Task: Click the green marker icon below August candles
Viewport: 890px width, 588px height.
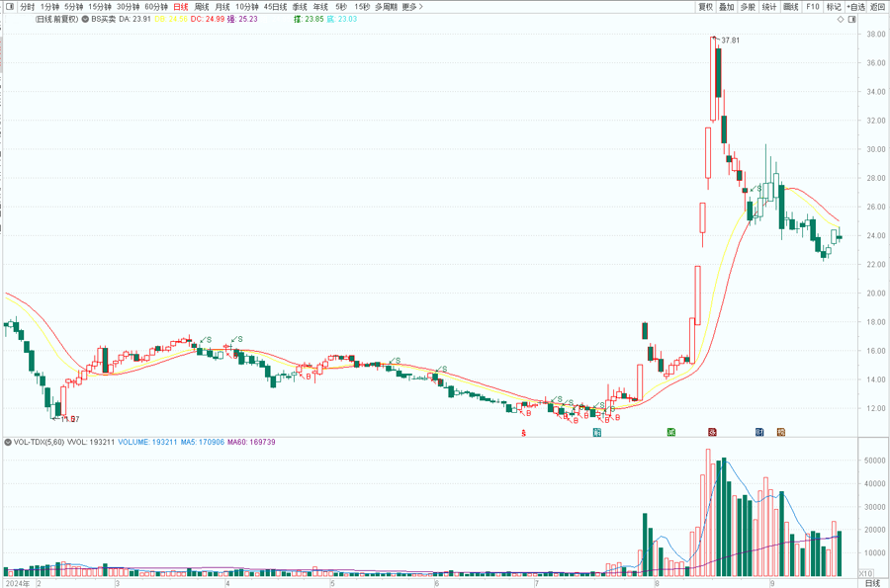Action: (671, 432)
